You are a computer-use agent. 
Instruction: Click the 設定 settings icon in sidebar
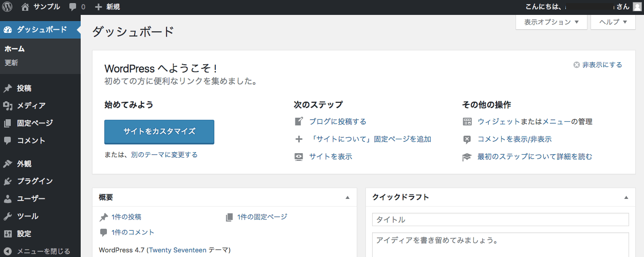point(8,234)
